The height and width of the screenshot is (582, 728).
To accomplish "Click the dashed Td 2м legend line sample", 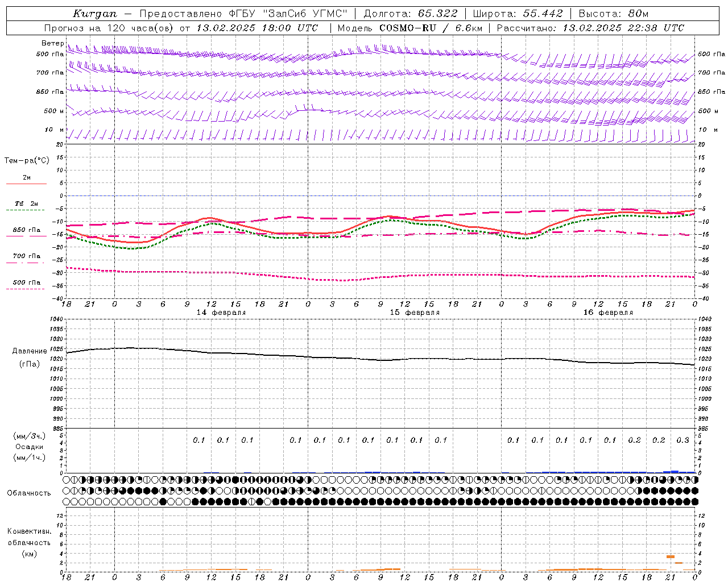I will 26,210.
